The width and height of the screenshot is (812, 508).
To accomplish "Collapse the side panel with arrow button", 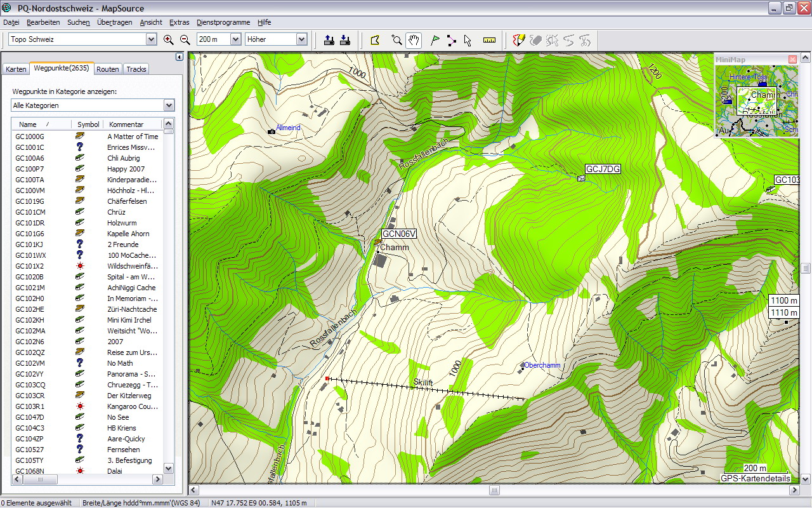I will (x=180, y=57).
